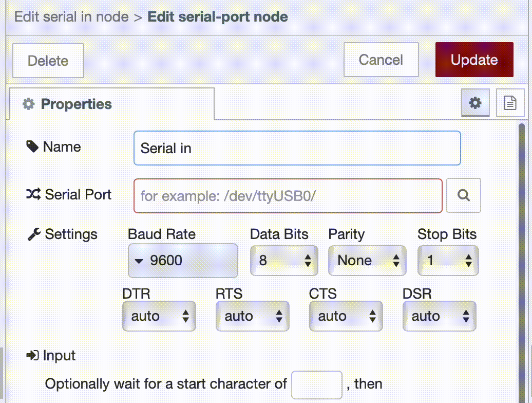
Task: Click the tag icon beside the Name field
Action: pos(34,148)
